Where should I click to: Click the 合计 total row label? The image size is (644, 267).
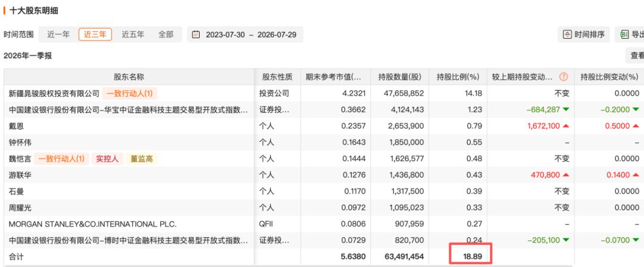point(16,257)
